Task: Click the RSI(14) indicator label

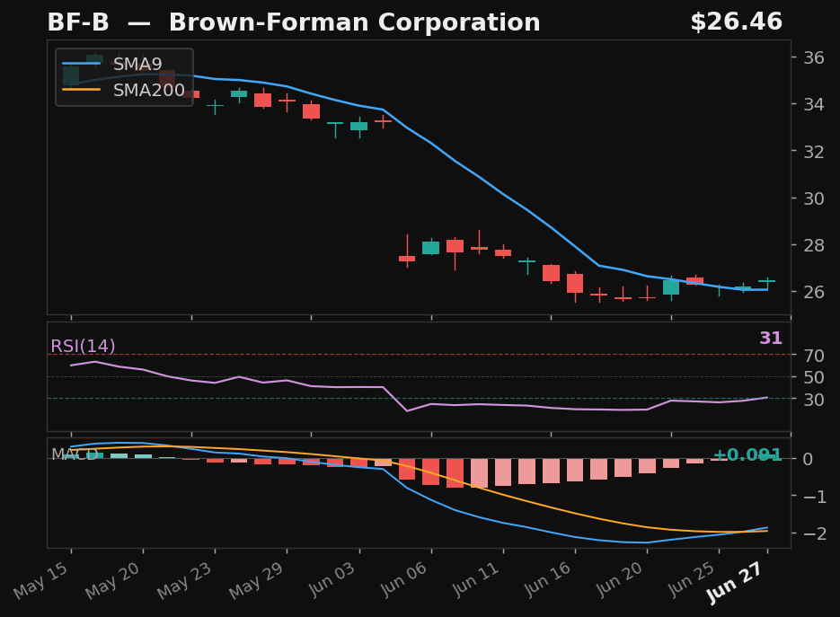Action: (x=83, y=346)
